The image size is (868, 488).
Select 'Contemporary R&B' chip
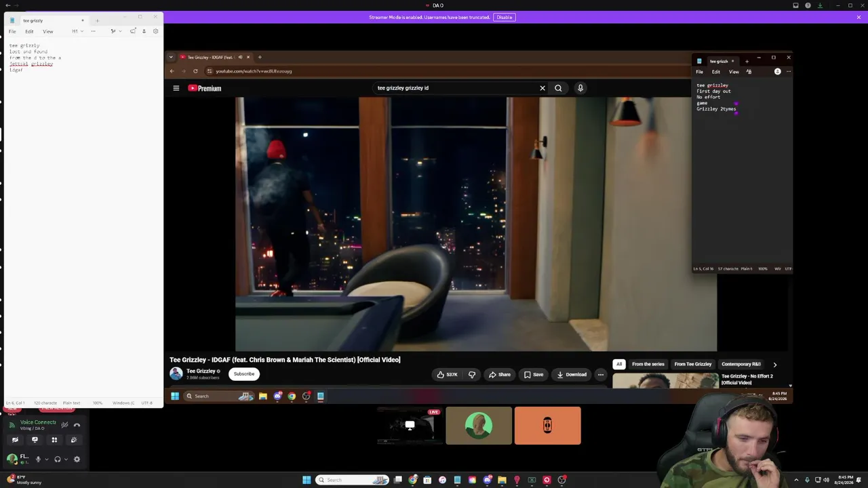tap(741, 364)
